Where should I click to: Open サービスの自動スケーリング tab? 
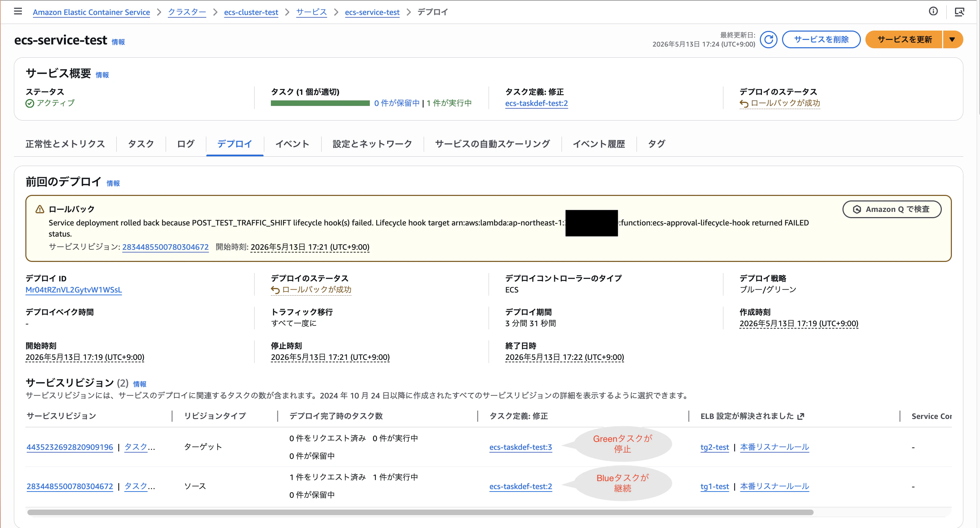click(x=492, y=144)
